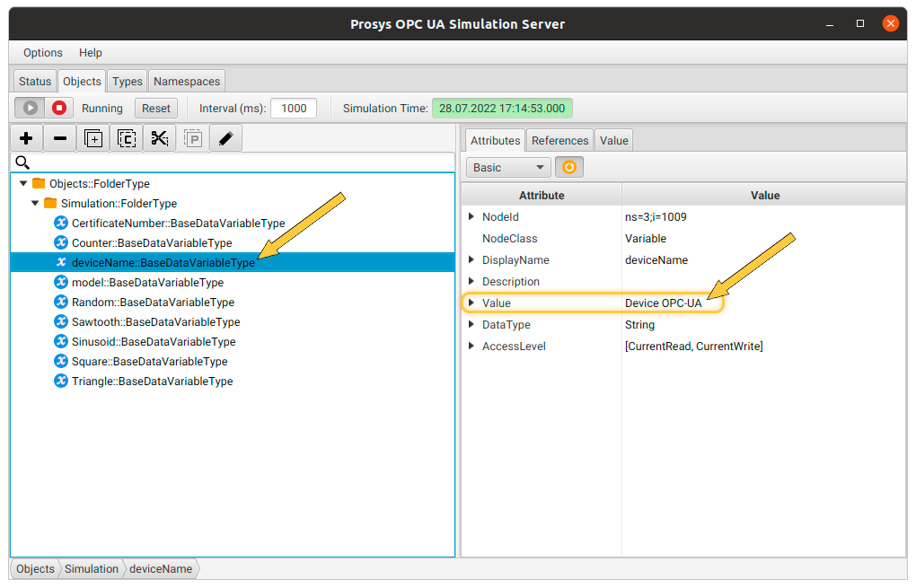Screen dimensions: 916x588
Task: Select deviceName::BaseDataVariableType tree row
Action: pyautogui.click(x=233, y=262)
